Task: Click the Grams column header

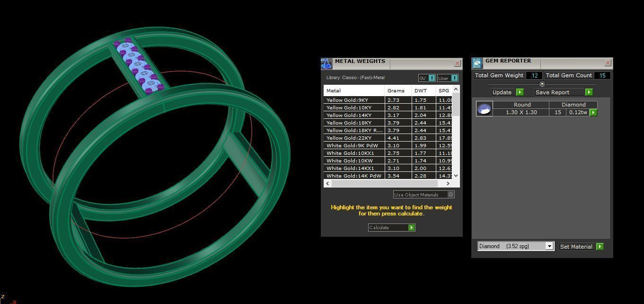Action: point(398,90)
